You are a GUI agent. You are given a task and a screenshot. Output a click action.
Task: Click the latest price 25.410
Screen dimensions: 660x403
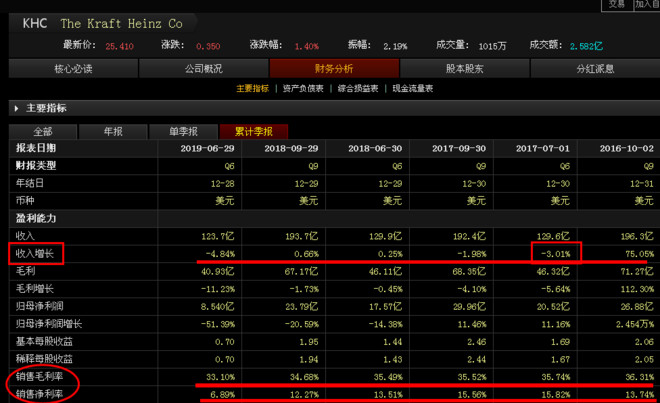pyautogui.click(x=120, y=46)
